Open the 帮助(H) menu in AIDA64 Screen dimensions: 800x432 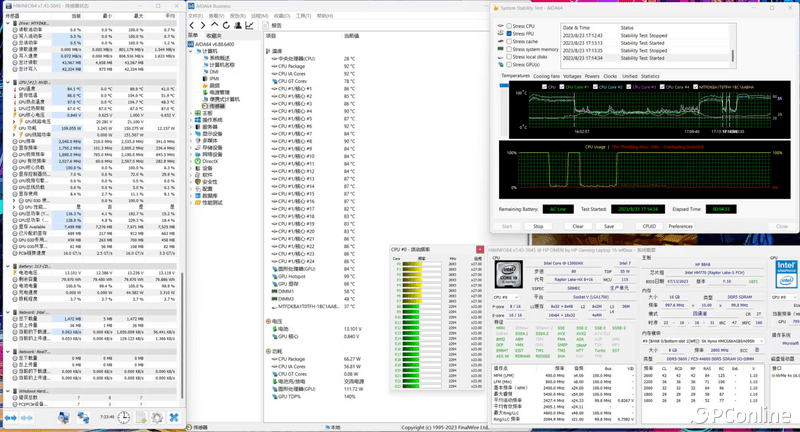coord(325,16)
